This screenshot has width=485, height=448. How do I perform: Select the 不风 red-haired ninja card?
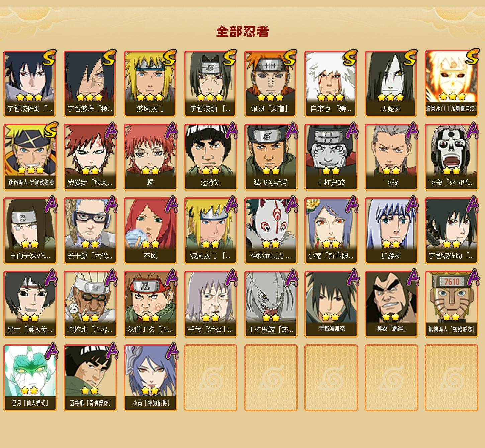150,231
